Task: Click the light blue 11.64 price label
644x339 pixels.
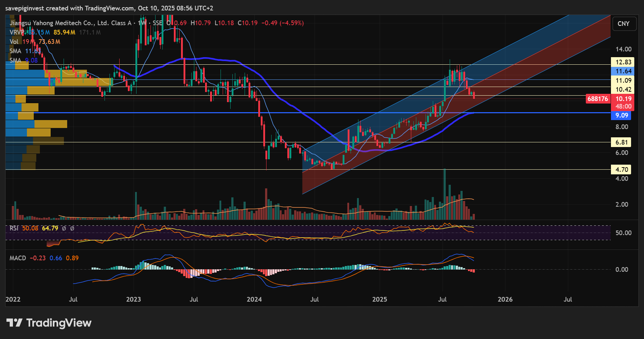Action: [623, 71]
